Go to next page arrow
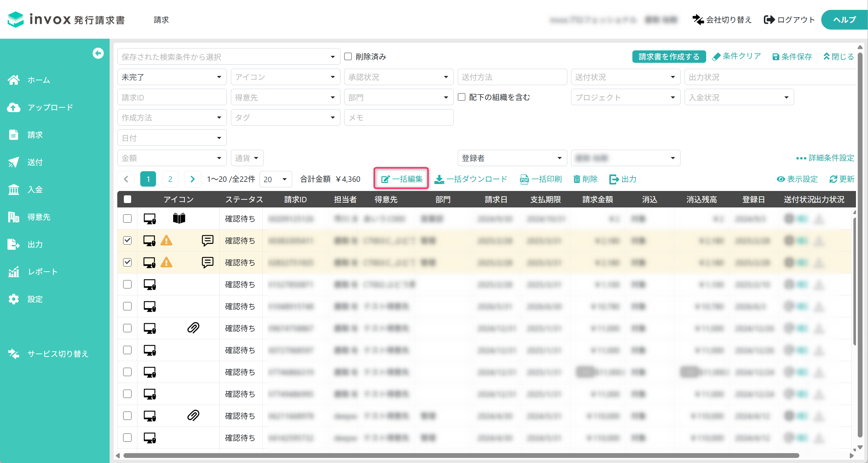 click(193, 179)
